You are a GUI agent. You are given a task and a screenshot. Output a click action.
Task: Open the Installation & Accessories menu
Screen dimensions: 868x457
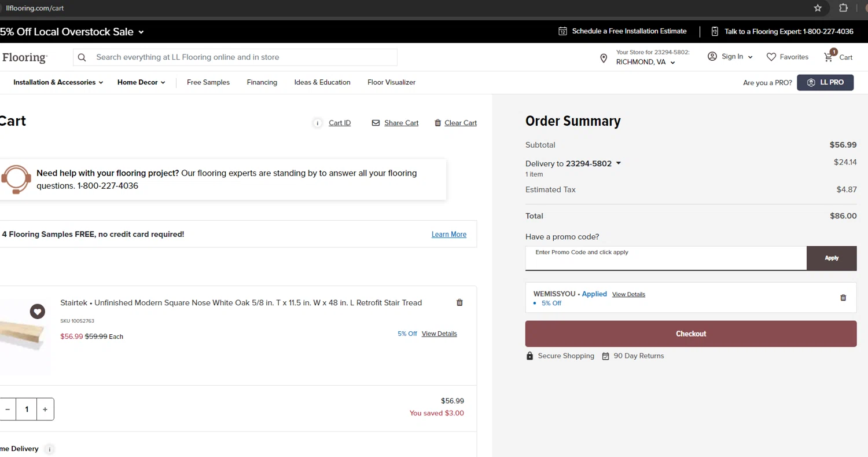58,82
